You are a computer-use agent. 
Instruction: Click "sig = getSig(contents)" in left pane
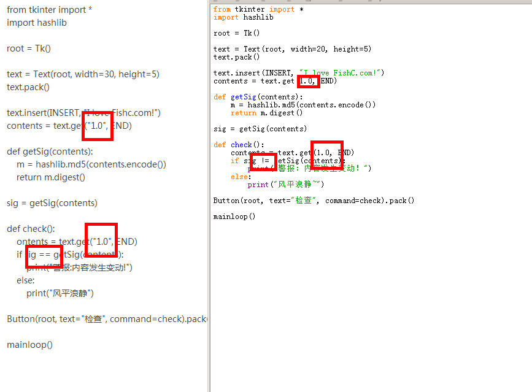click(x=52, y=203)
